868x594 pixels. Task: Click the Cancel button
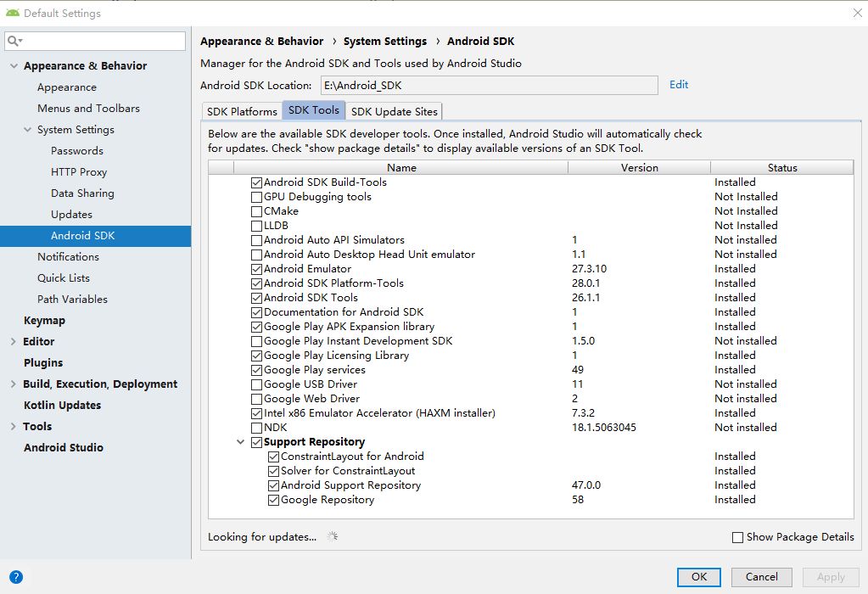(761, 577)
